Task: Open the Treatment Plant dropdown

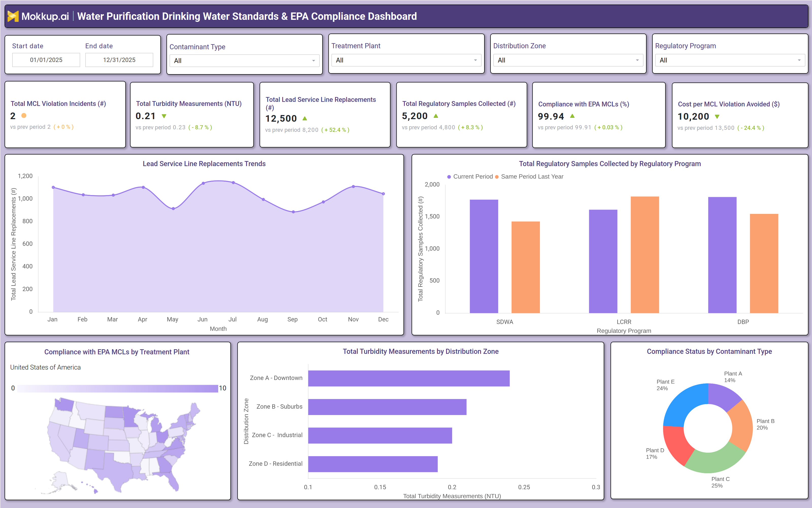Action: click(x=406, y=60)
